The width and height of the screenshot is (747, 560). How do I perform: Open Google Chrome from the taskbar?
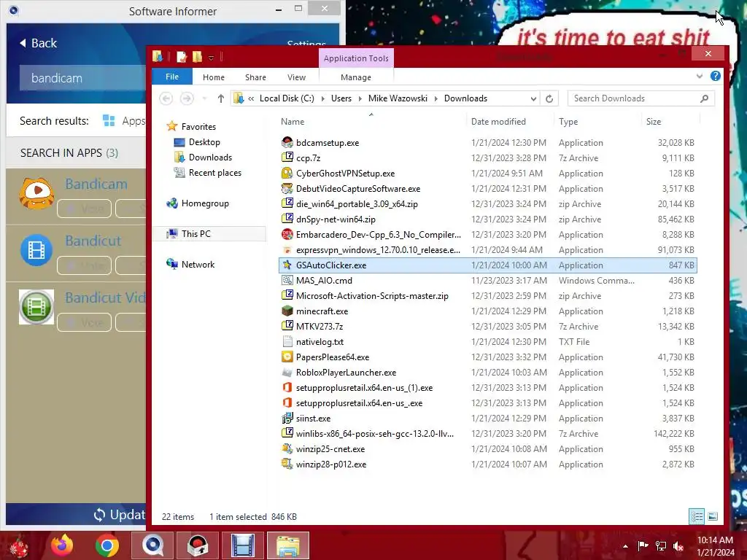(x=107, y=545)
